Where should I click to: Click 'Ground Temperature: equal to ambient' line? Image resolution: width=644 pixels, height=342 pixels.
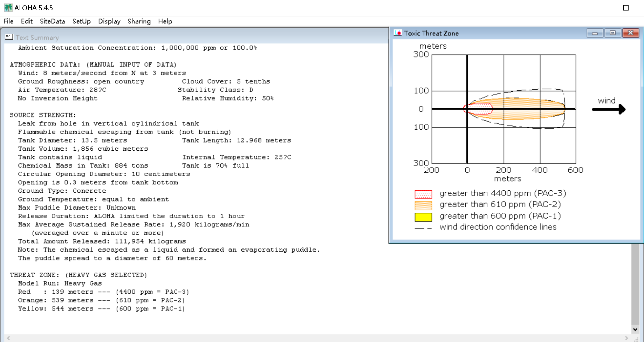pyautogui.click(x=94, y=199)
